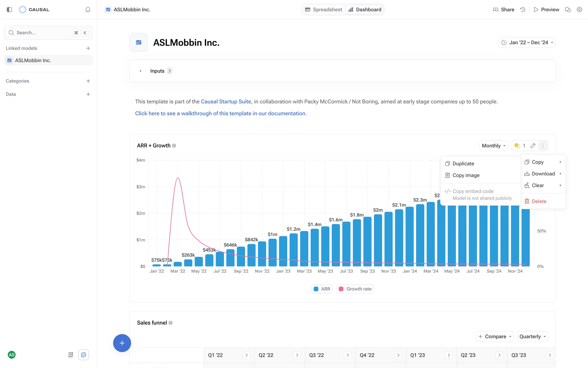Open the comments icon in top bar

pyautogui.click(x=567, y=10)
